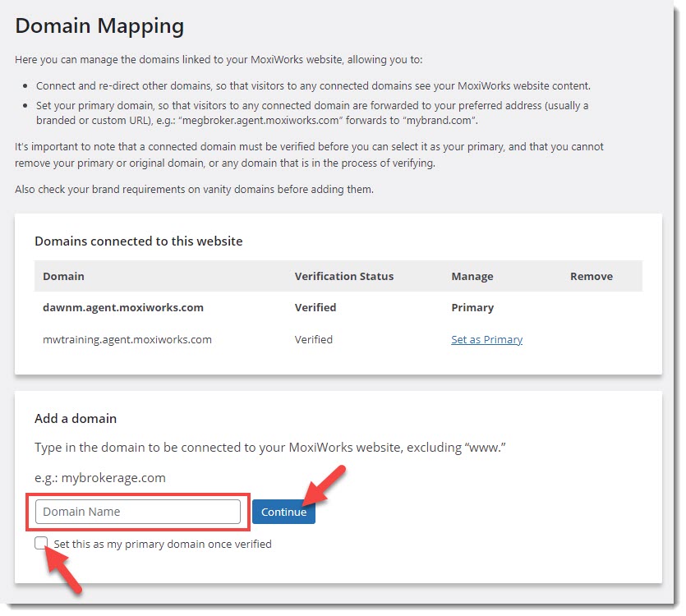Click the Domain Mapping page heading

click(99, 25)
